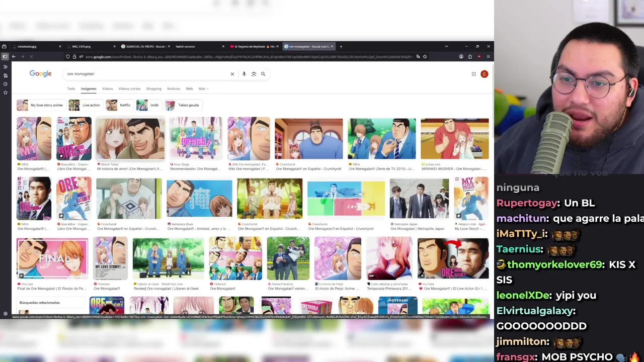644x362 pixels.
Task: Select the 'Shopping' search category
Action: pyautogui.click(x=153, y=88)
